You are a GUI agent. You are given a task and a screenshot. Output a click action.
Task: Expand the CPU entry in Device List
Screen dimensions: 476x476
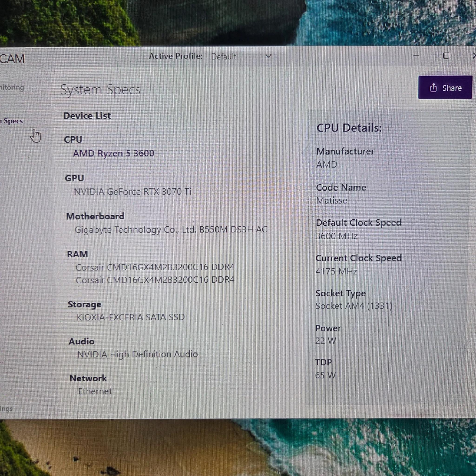(73, 140)
